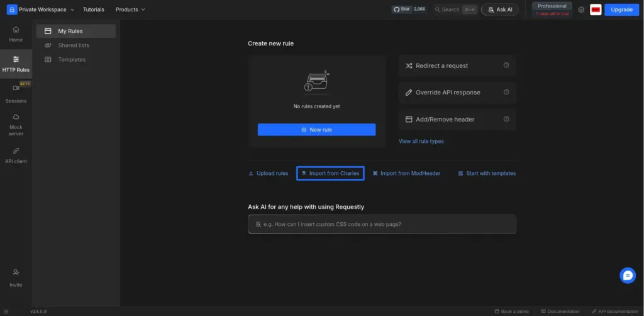Screen dimensions: 644x316
Task: Click the View all rule types link
Action: (x=421, y=142)
